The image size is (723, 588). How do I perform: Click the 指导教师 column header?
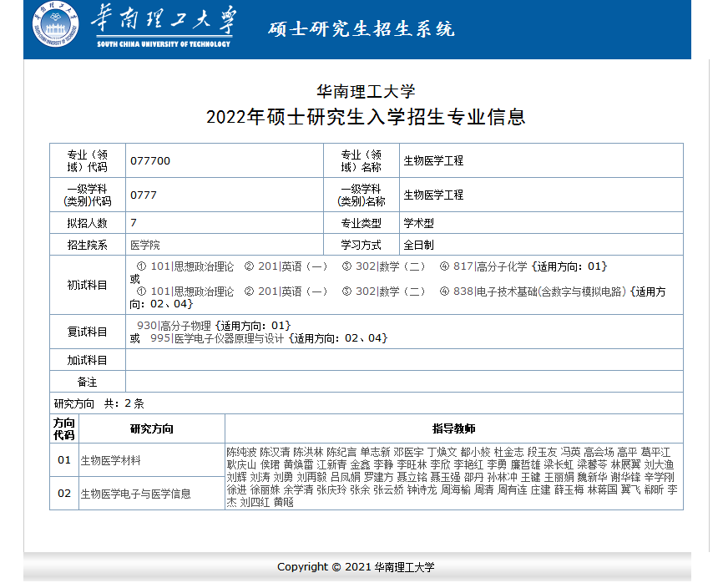pyautogui.click(x=453, y=429)
